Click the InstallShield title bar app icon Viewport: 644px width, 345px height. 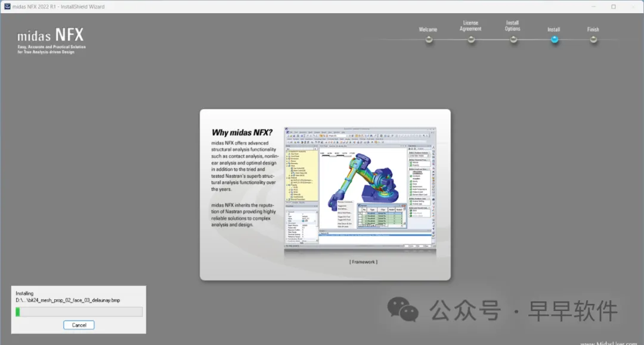coord(7,7)
